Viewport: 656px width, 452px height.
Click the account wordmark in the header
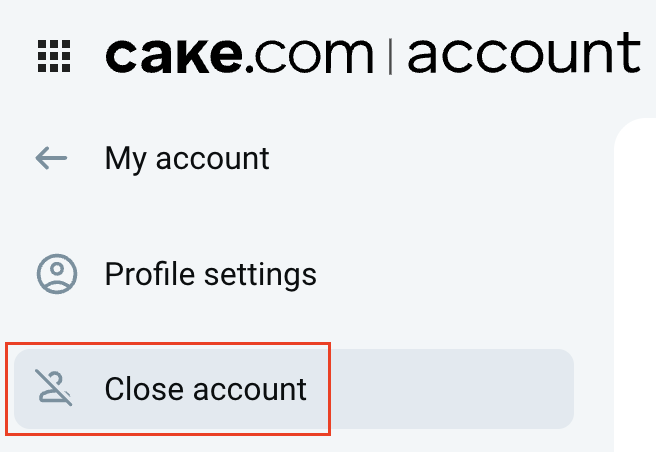[523, 56]
